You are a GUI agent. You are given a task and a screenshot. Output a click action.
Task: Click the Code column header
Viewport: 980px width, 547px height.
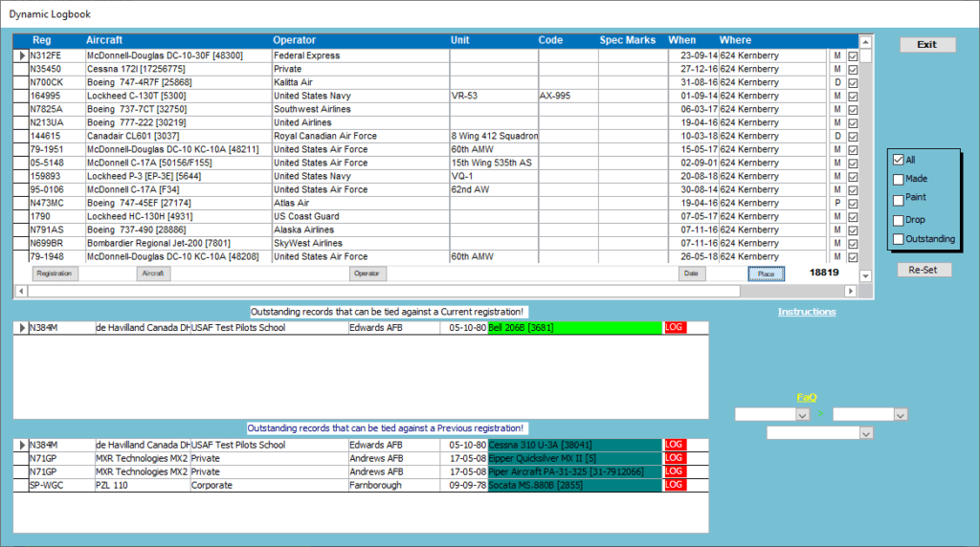point(550,40)
